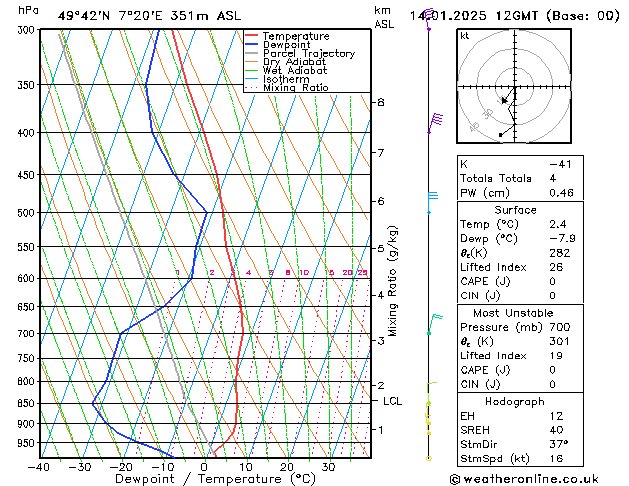Click the -40 temperature axis label
The width and height of the screenshot is (629, 486).
[39, 467]
